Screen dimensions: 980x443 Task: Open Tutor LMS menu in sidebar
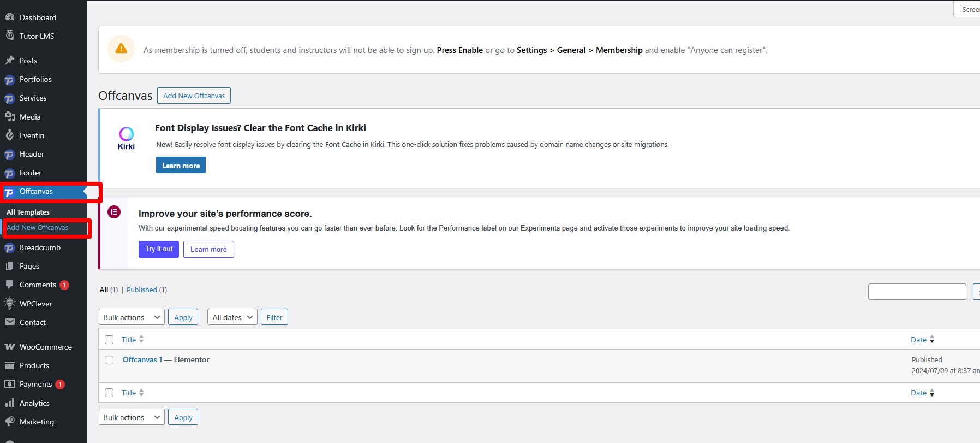(x=44, y=36)
